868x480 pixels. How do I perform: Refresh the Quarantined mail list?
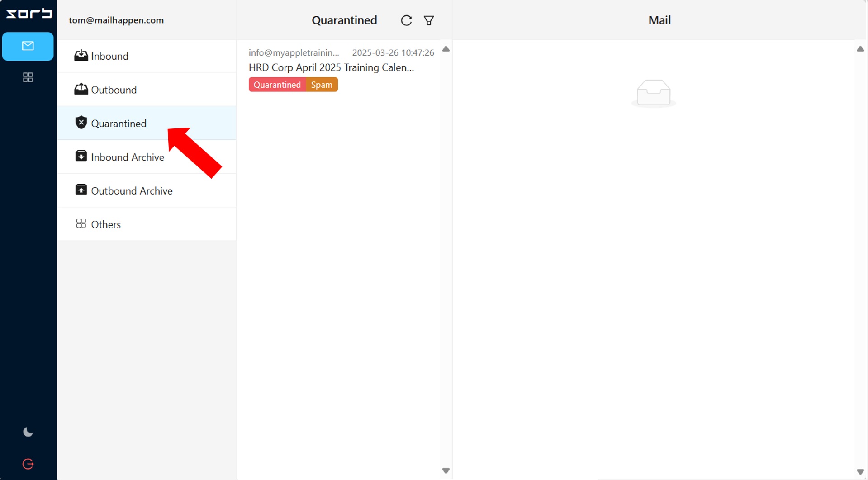(406, 20)
